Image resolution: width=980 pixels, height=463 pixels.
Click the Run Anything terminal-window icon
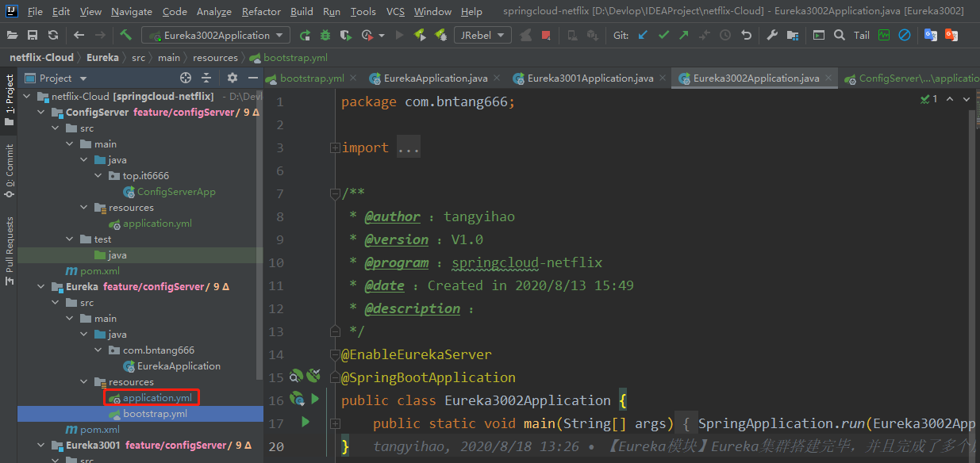tap(818, 35)
